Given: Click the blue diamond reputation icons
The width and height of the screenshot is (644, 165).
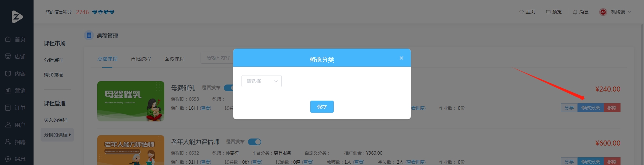Looking at the screenshot, I should (103, 12).
